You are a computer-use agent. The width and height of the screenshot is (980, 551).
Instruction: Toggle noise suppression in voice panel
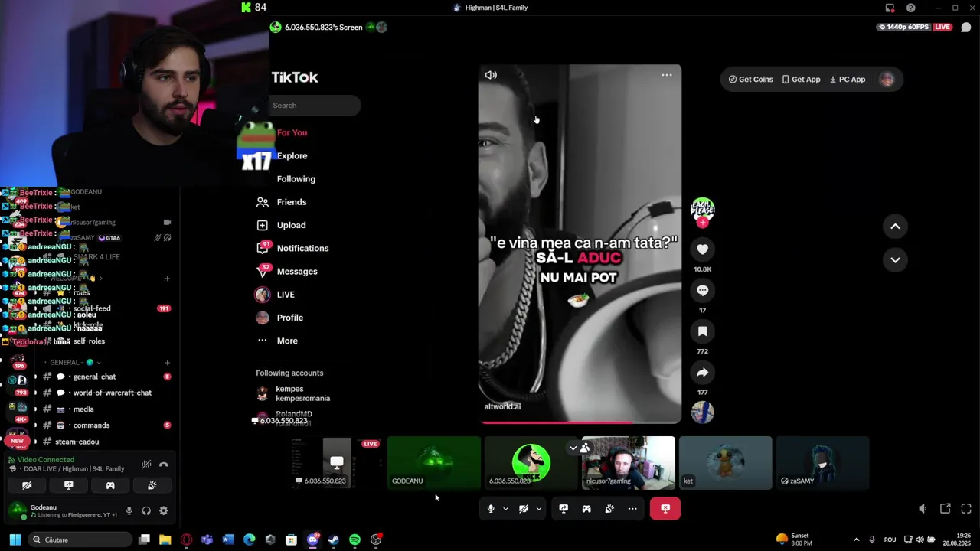146,465
